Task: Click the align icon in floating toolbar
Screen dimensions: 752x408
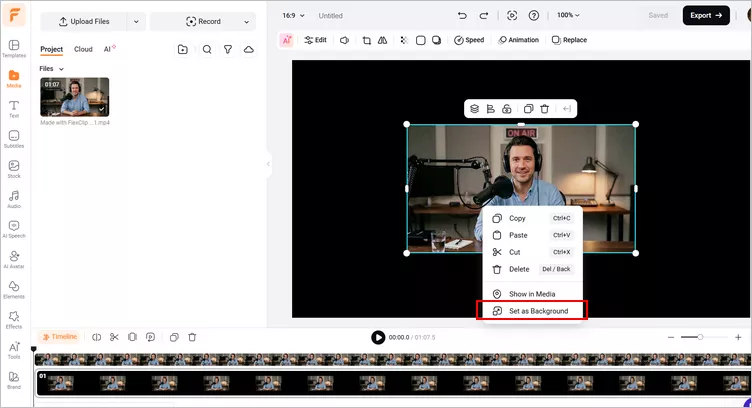Action: [491, 109]
